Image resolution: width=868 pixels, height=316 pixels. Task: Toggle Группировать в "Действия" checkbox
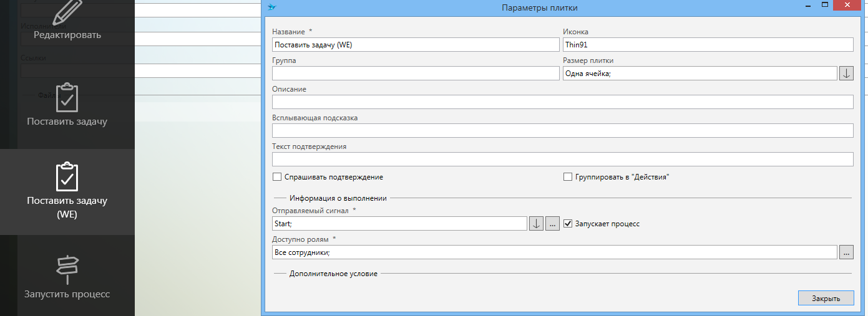tap(568, 177)
